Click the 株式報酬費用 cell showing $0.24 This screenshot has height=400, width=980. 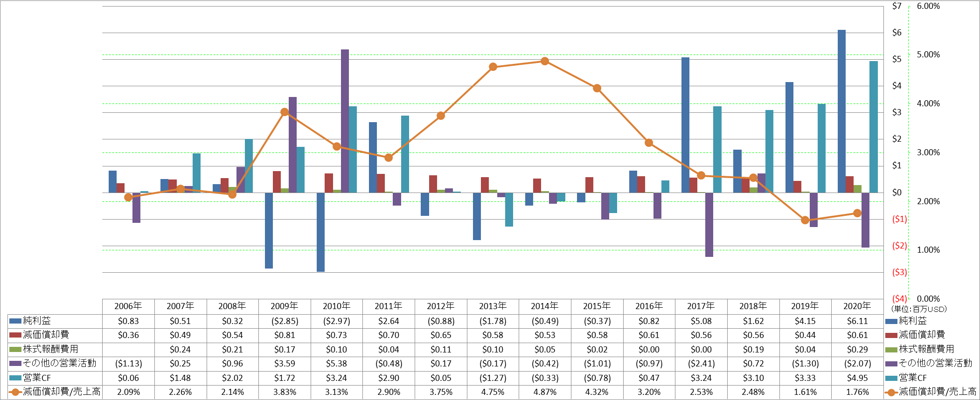(181, 350)
